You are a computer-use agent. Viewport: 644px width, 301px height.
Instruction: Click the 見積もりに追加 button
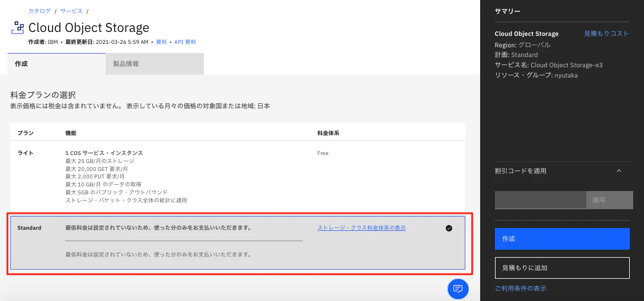click(x=562, y=268)
